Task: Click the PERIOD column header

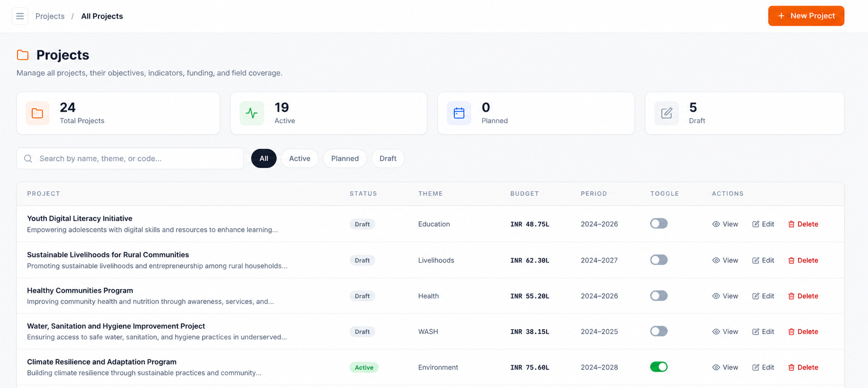Action: (x=594, y=194)
